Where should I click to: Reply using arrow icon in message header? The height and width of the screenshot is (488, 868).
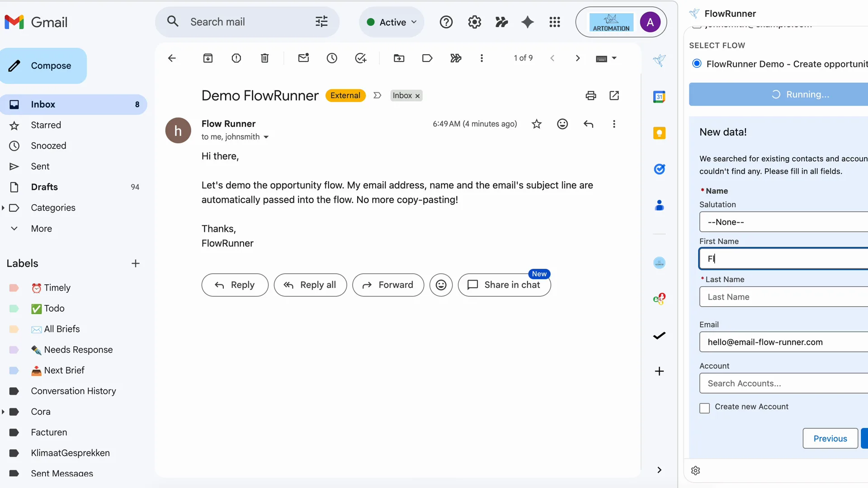[x=588, y=124]
